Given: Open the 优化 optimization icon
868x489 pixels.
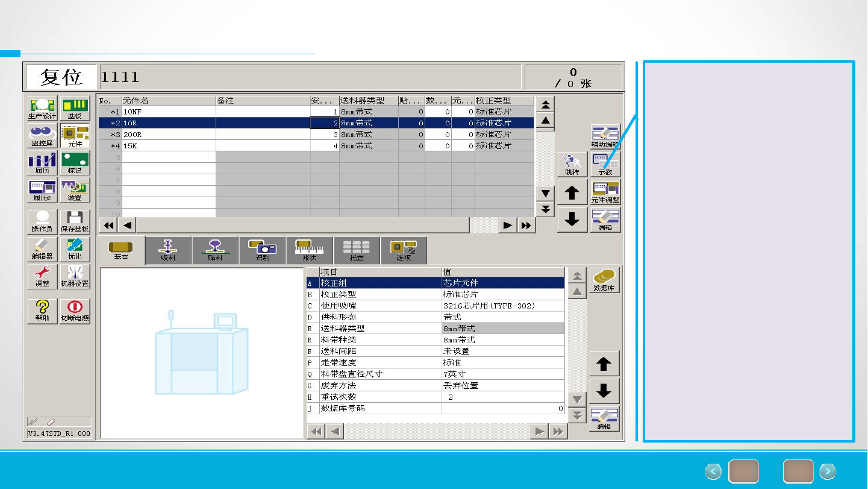Looking at the screenshot, I should (x=75, y=249).
